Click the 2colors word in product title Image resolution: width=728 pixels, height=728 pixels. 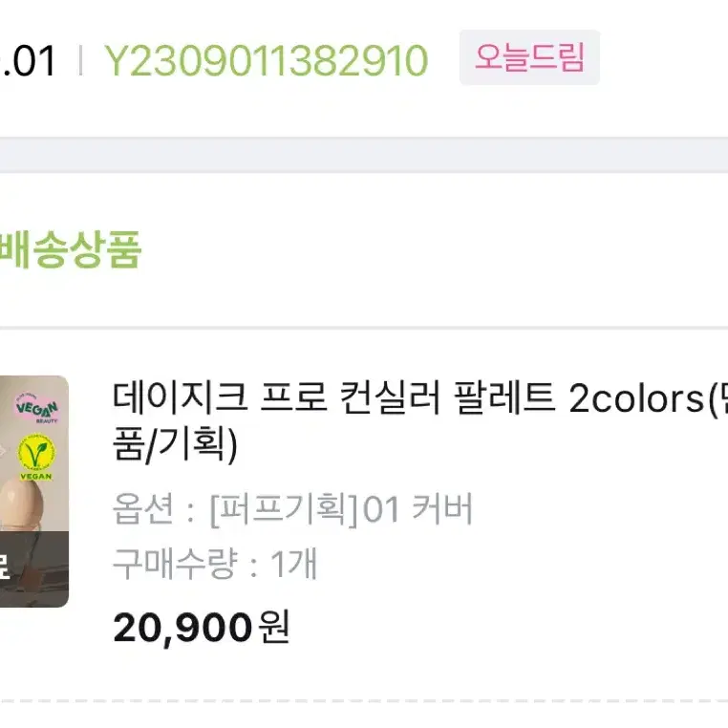point(636,398)
